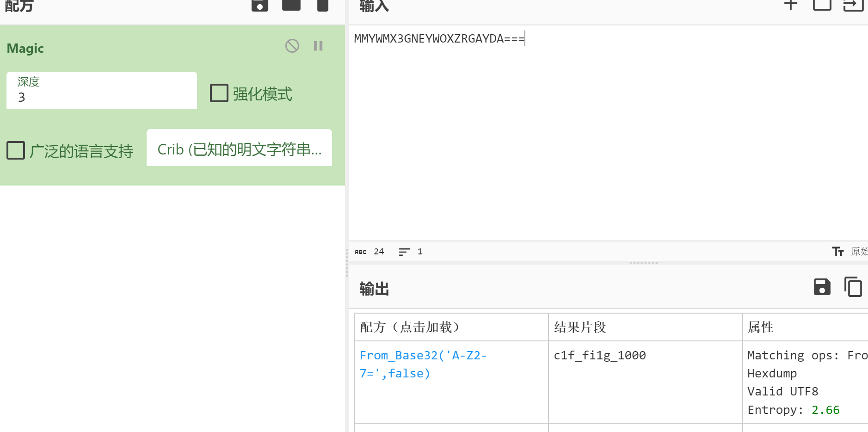
Task: Copy output to clipboard
Action: coord(853,287)
